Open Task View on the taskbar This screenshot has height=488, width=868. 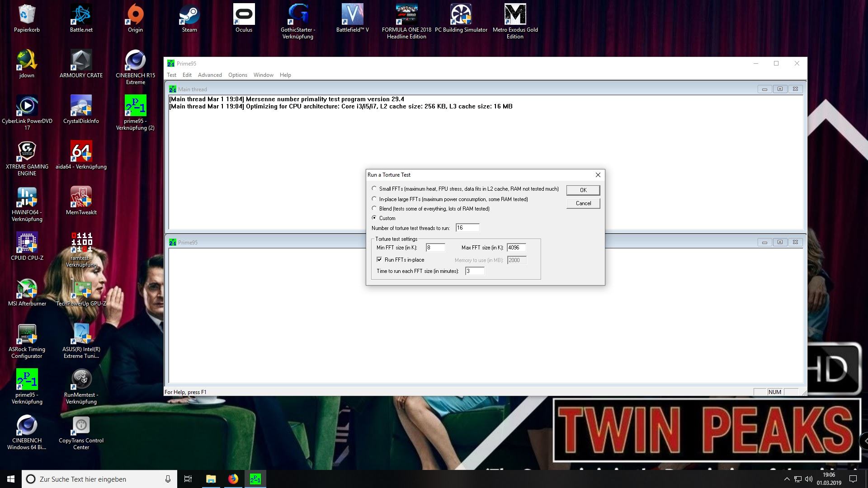pos(188,479)
